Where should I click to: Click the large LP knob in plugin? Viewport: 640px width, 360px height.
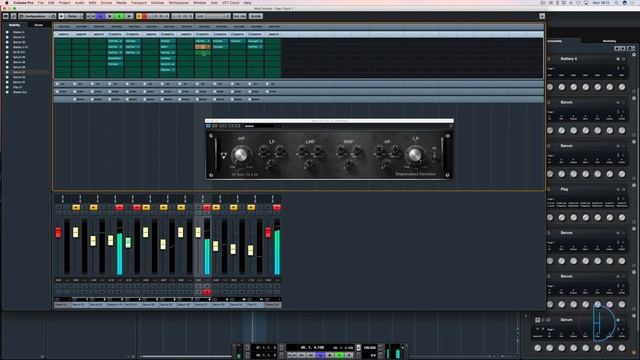pyautogui.click(x=415, y=155)
